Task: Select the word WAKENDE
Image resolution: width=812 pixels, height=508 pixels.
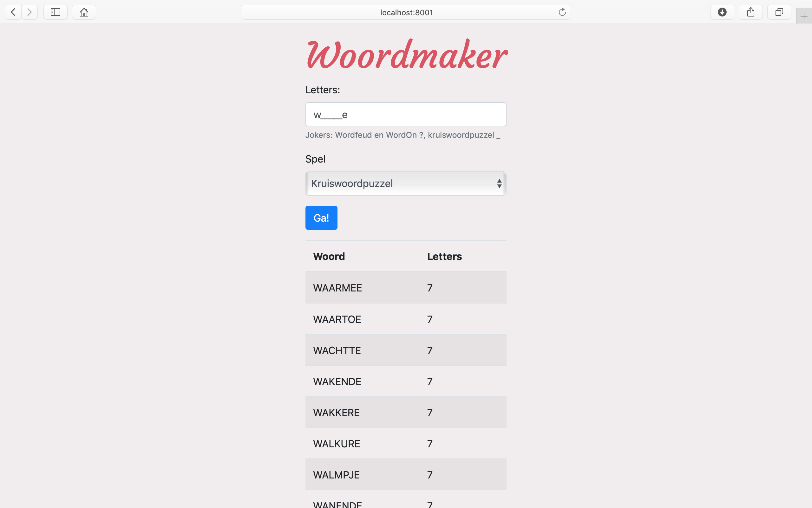Action: pos(337,382)
